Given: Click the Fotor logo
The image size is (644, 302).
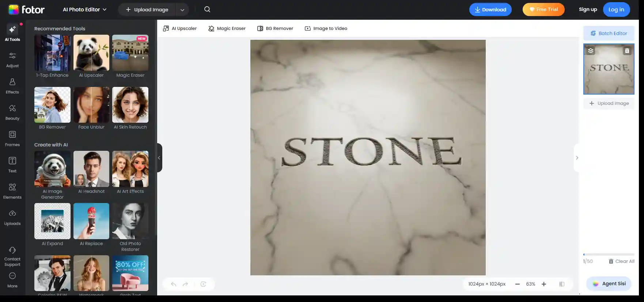Looking at the screenshot, I should tap(26, 9).
